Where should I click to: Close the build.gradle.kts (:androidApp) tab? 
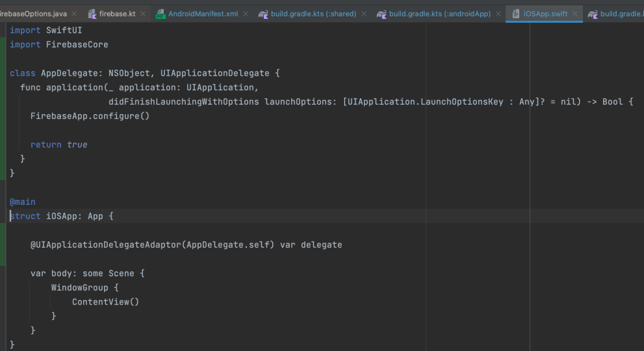pyautogui.click(x=498, y=13)
